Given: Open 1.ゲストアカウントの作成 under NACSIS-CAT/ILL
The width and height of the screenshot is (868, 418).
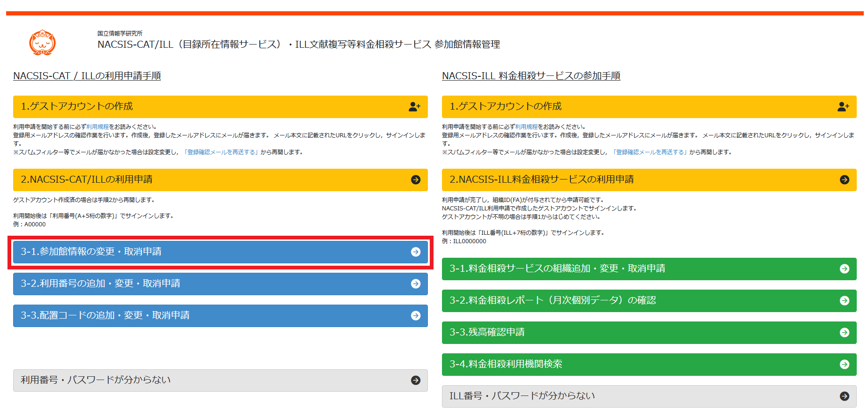Looking at the screenshot, I should (x=220, y=107).
